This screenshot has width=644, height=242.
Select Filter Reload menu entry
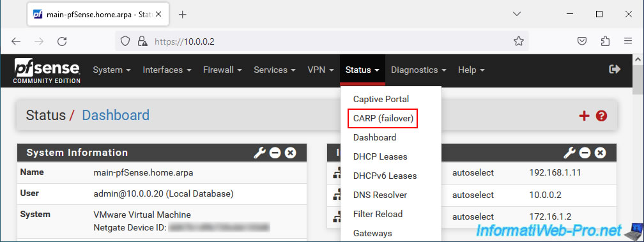(x=378, y=214)
